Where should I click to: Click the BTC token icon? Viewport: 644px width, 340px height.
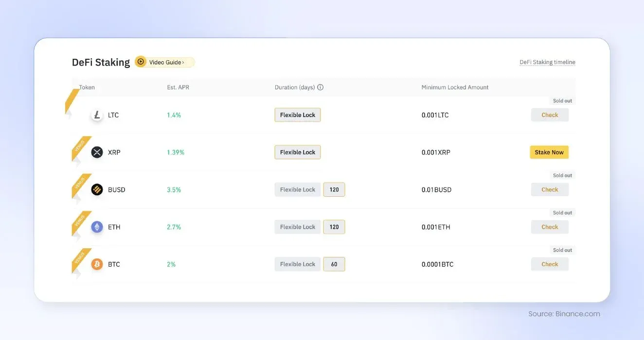click(97, 264)
